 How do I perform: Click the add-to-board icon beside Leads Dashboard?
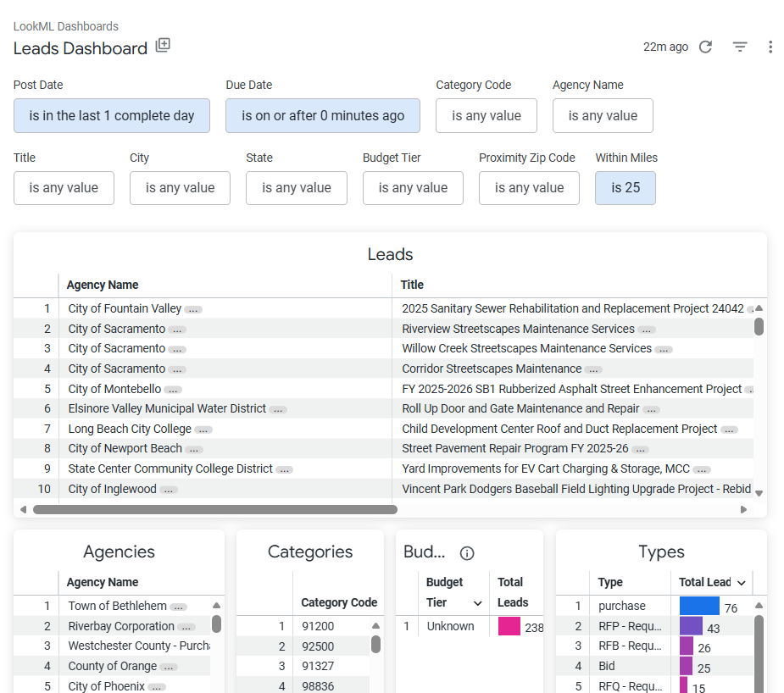pyautogui.click(x=163, y=46)
